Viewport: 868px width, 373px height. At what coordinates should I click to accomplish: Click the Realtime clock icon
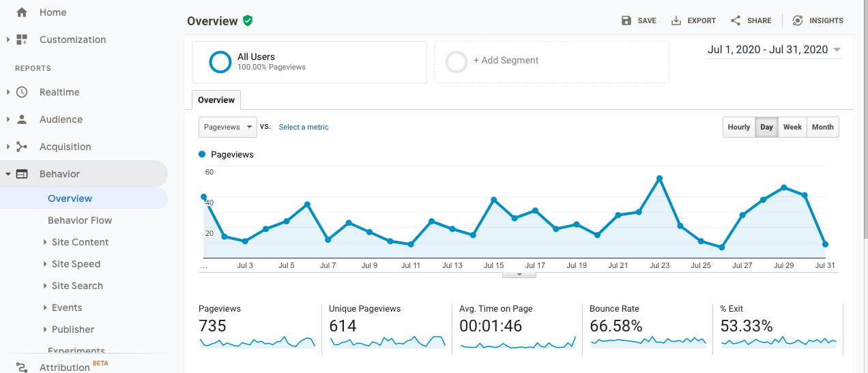(22, 92)
